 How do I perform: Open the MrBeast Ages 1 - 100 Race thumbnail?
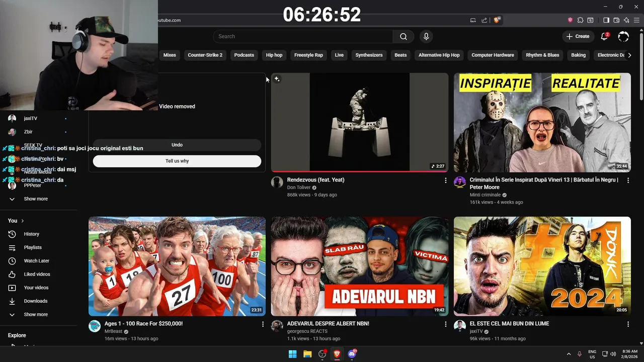177,266
